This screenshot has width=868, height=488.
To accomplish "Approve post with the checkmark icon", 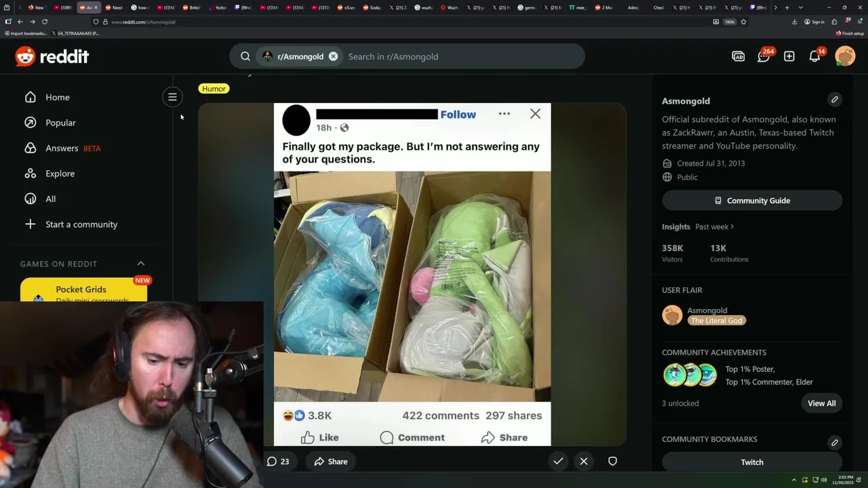I will click(558, 462).
